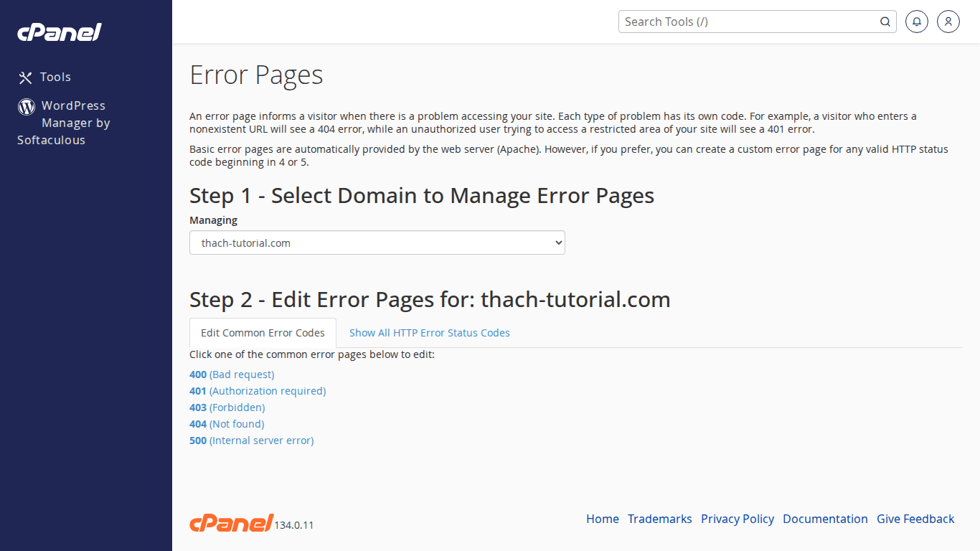Click the Error Pages heading

(x=256, y=75)
